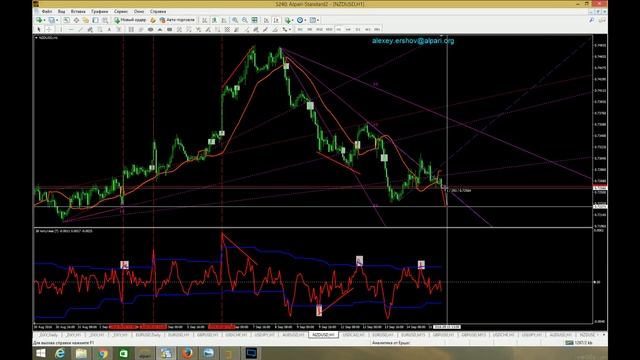Click the New Chart toolbar icon
The height and width of the screenshot is (360, 640).
(x=39, y=20)
